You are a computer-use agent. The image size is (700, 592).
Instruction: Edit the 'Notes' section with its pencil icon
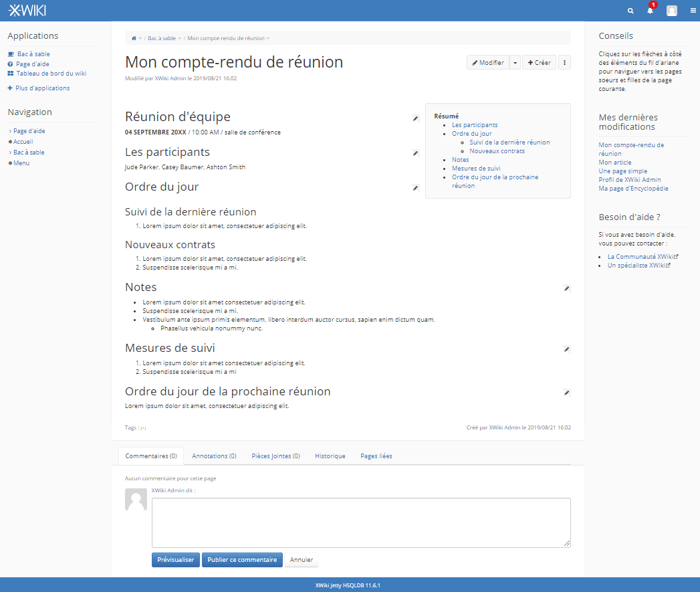coord(566,288)
